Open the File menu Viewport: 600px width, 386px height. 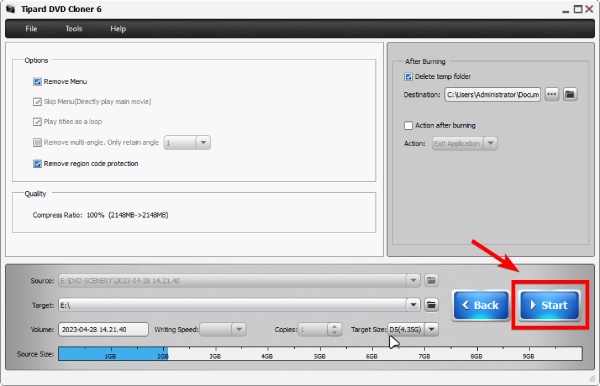[31, 29]
